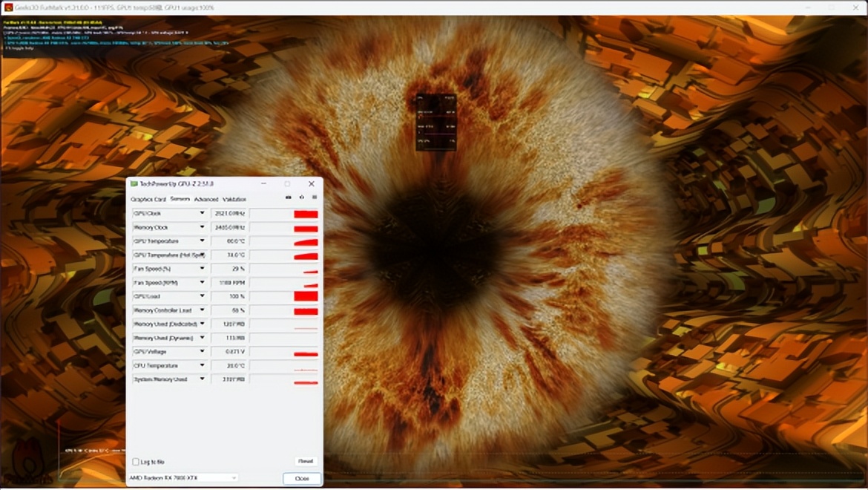This screenshot has width=868, height=490.
Task: Open the Memory Controller Load dropdown
Action: click(202, 310)
